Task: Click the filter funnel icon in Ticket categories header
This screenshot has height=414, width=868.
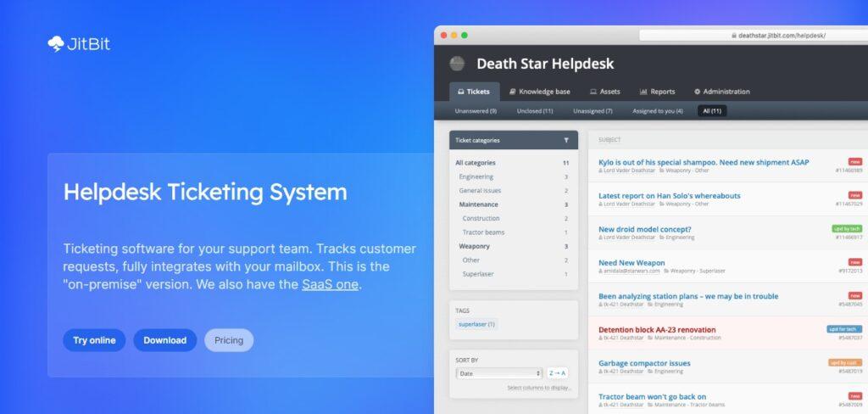Action: tap(566, 140)
